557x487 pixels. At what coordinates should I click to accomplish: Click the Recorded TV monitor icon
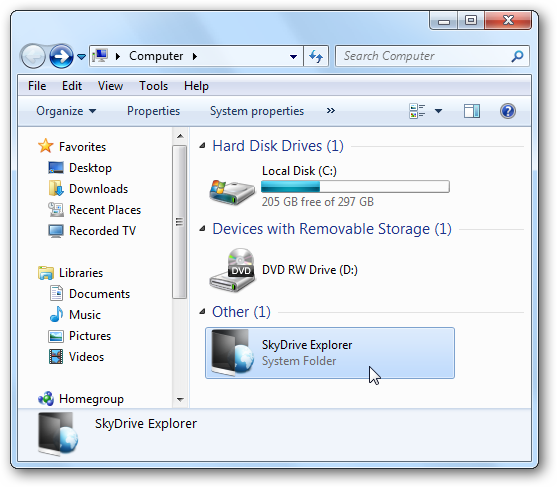[56, 231]
